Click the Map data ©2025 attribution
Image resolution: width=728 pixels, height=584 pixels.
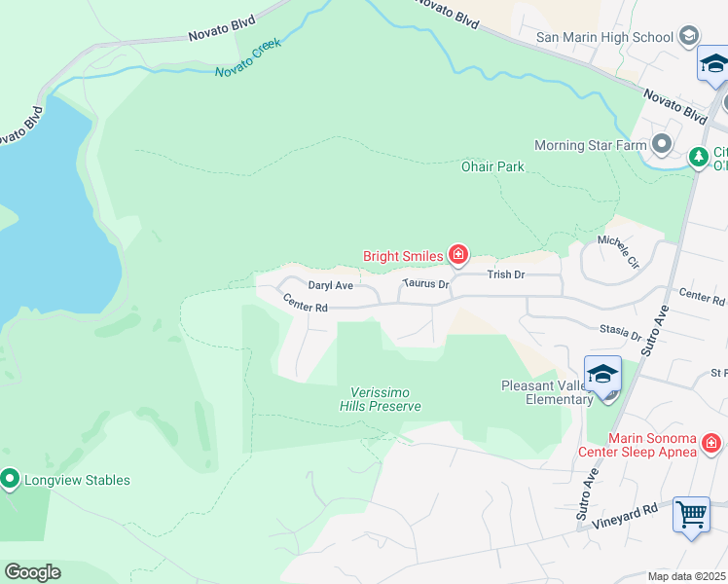pyautogui.click(x=687, y=576)
